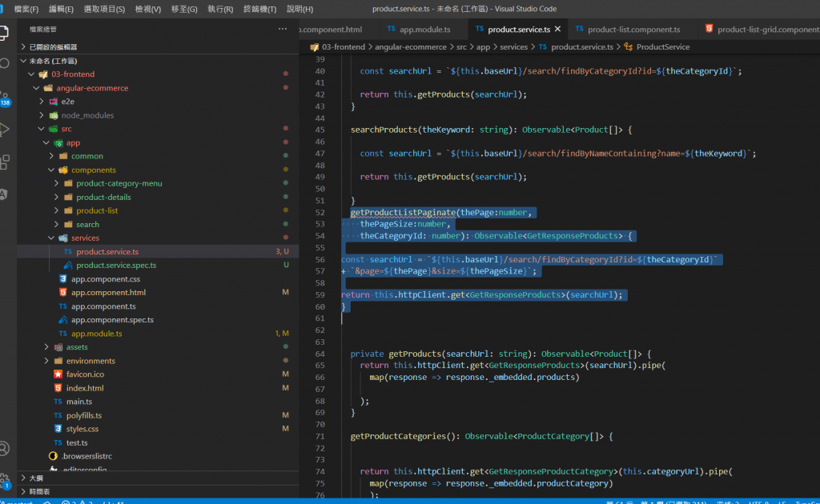The image size is (820, 504).
Task: Open the Manage gear icon
Action: click(x=6, y=479)
